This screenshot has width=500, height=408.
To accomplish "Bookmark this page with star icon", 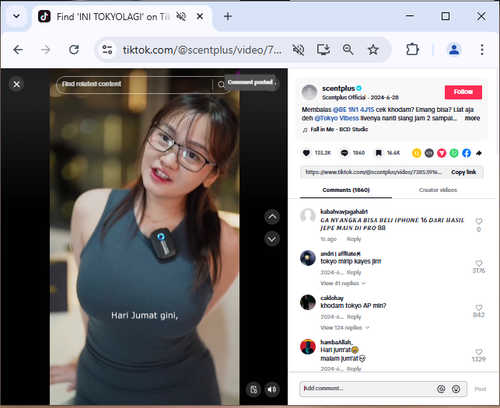I will [x=373, y=50].
